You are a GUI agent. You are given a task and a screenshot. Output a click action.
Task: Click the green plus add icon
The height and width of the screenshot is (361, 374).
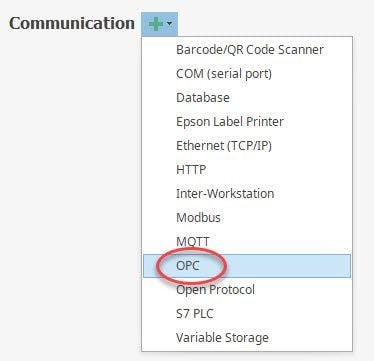click(x=156, y=24)
